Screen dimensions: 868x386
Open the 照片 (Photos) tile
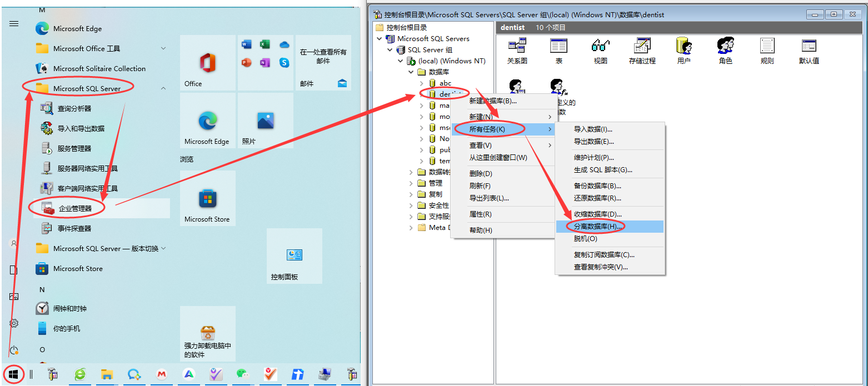click(266, 121)
